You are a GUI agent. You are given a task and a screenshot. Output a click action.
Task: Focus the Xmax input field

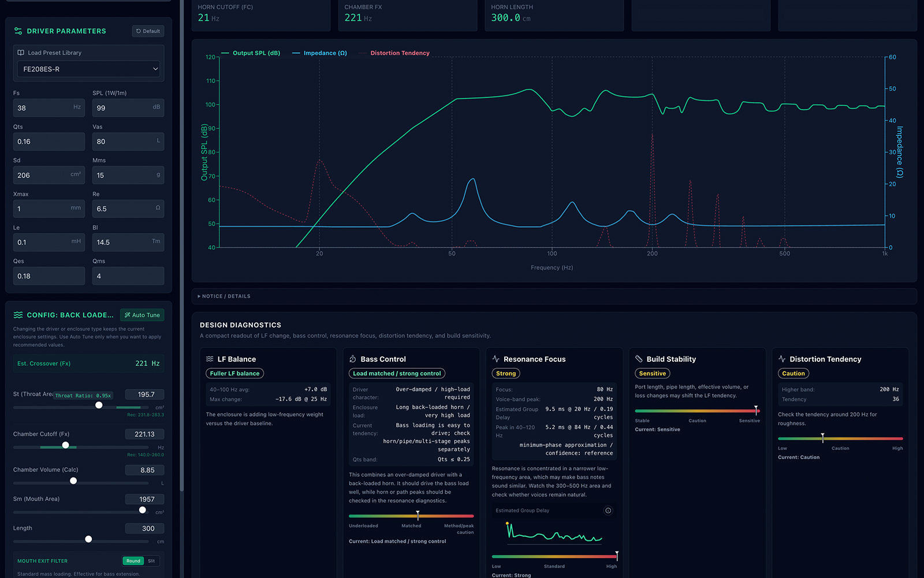(49, 209)
